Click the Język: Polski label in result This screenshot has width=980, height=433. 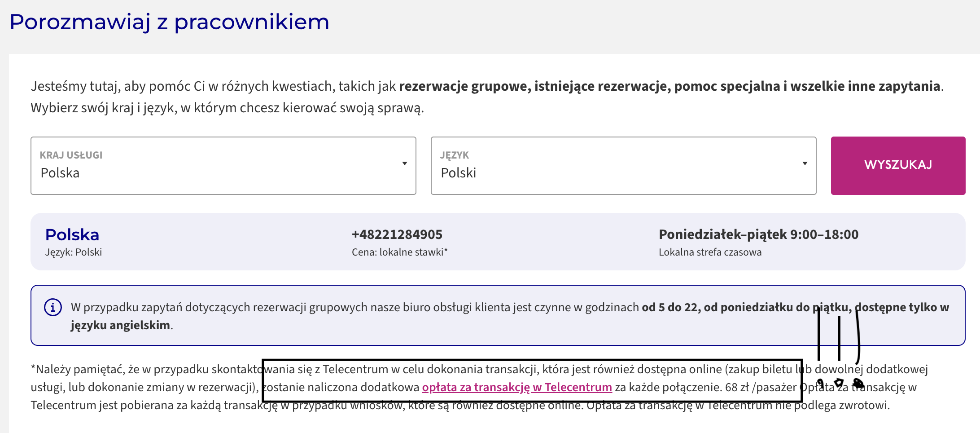tap(74, 252)
